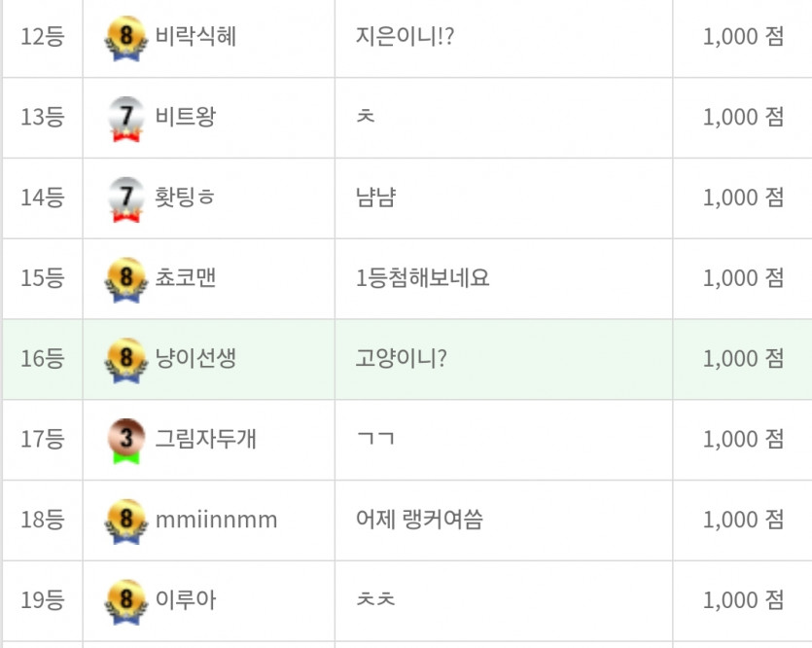Click the username 그림자두개

pos(206,439)
